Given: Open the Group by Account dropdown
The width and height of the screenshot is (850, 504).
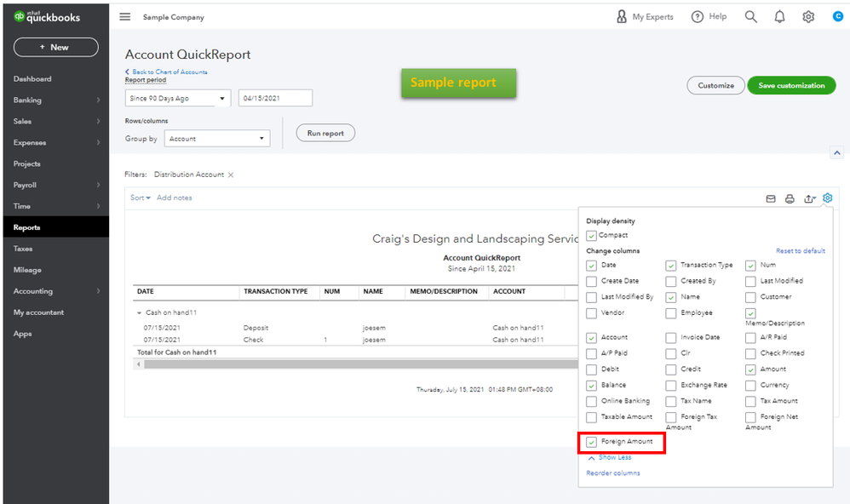Looking at the screenshot, I should tap(216, 138).
